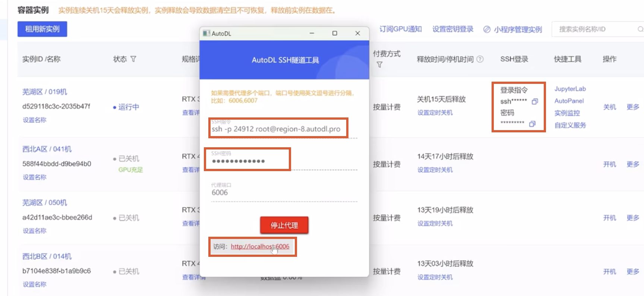The image size is (644, 296).
Task: Click the 登录指令 label
Action: click(514, 90)
